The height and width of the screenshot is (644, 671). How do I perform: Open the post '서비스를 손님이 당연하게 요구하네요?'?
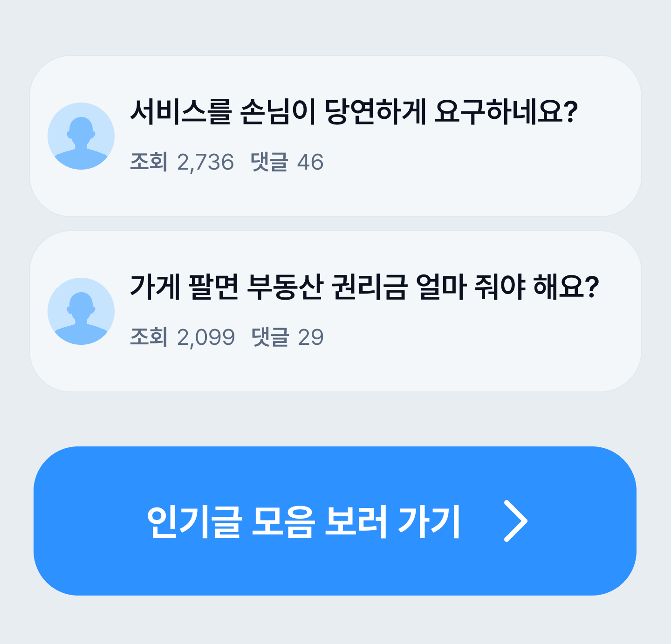coord(353,112)
